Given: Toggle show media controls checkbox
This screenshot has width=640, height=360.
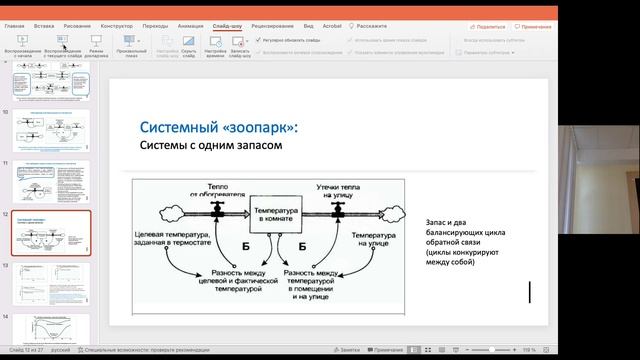Looking at the screenshot, I should (x=349, y=52).
